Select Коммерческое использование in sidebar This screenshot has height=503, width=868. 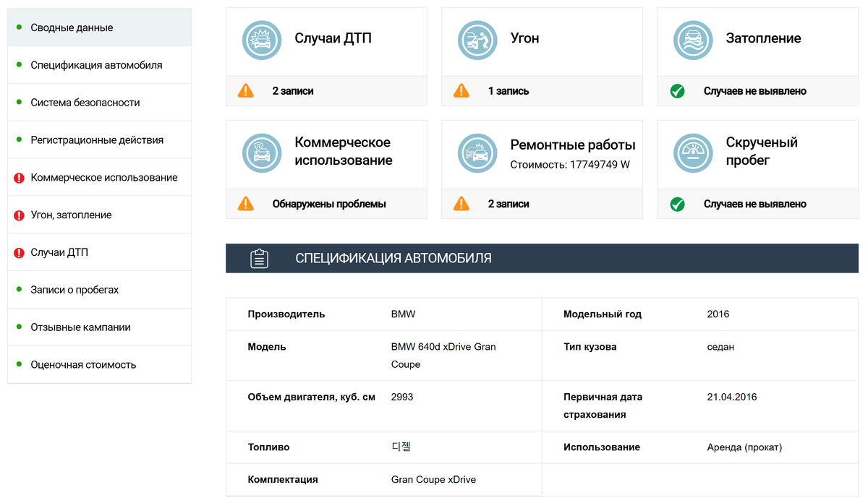click(x=100, y=178)
